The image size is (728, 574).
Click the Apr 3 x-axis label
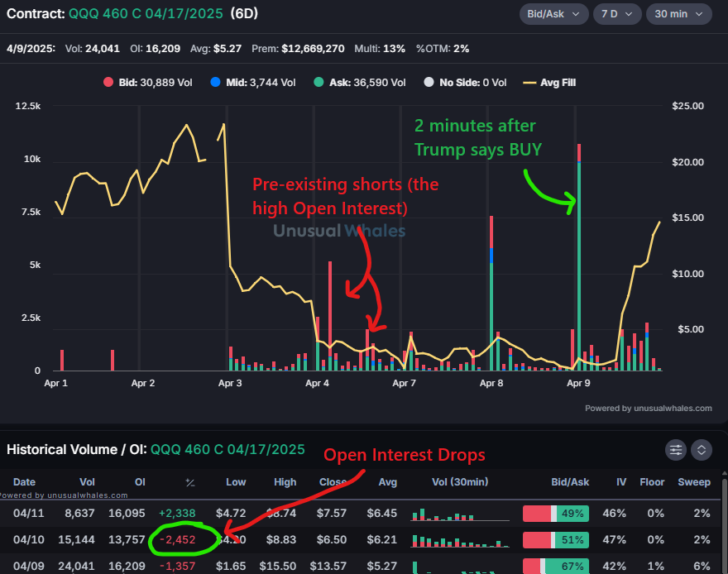pos(230,383)
